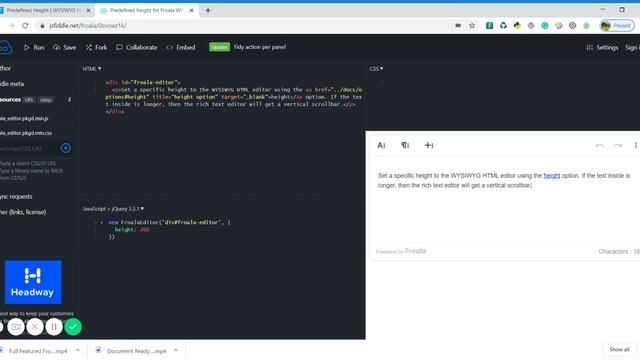Follow the 'height' link in editor text
The height and width of the screenshot is (360, 640).
(x=551, y=176)
